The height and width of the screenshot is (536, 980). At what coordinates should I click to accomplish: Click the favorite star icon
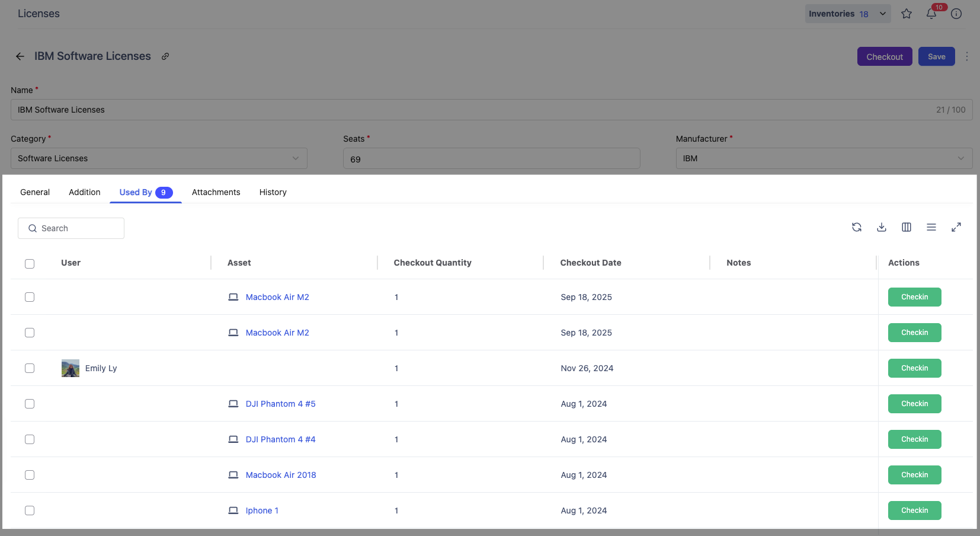(x=906, y=14)
